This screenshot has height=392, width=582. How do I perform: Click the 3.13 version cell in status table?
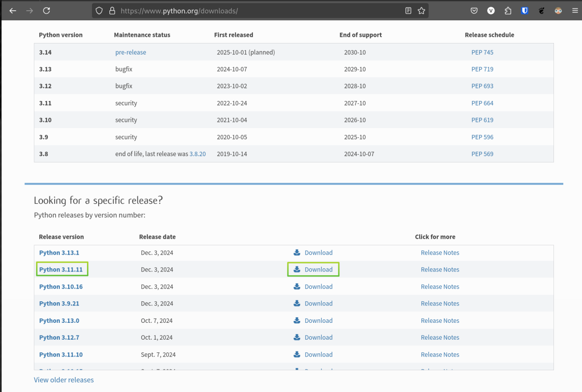click(x=45, y=69)
